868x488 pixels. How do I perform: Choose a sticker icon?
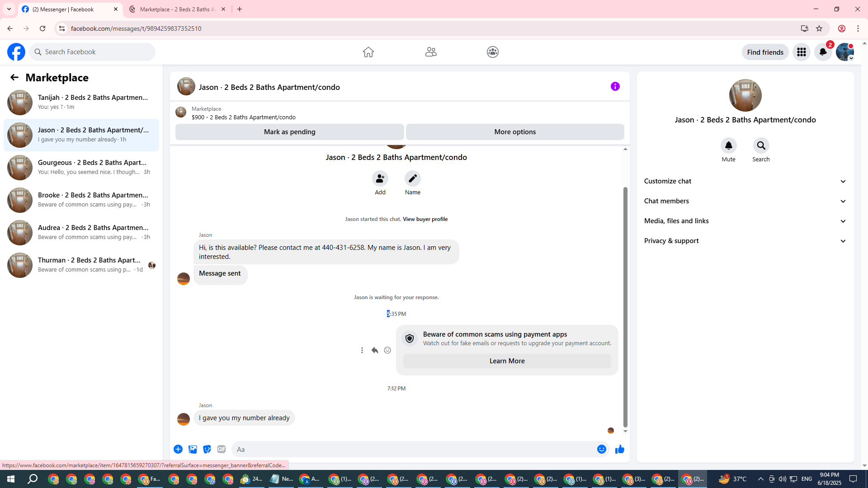click(207, 449)
